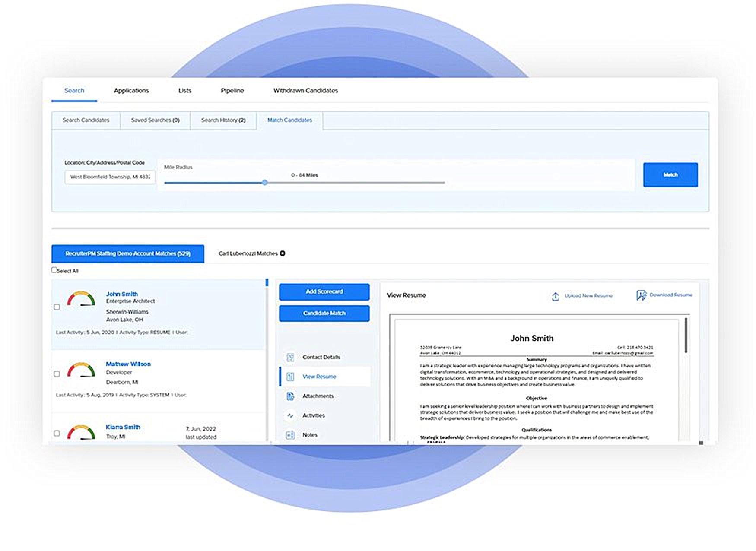The width and height of the screenshot is (756, 551).
Task: Select the Search top tab
Action: (x=74, y=91)
